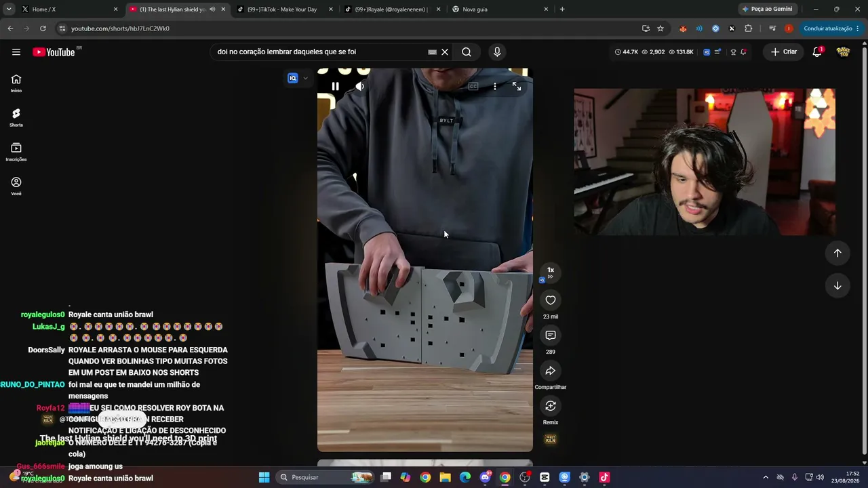Open File Explorer from the taskbar
The image size is (868, 488).
click(445, 477)
